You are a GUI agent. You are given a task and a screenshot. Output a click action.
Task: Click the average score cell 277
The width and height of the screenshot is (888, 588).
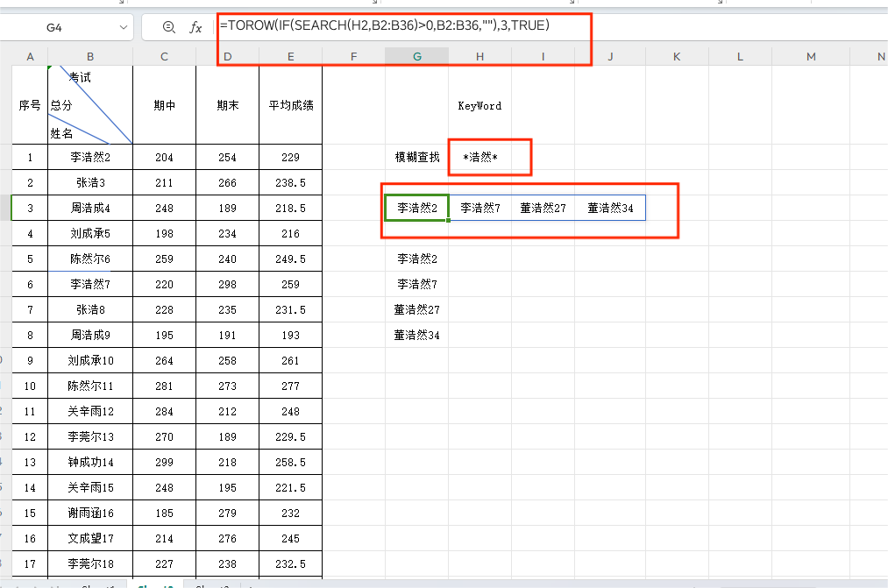tap(290, 386)
